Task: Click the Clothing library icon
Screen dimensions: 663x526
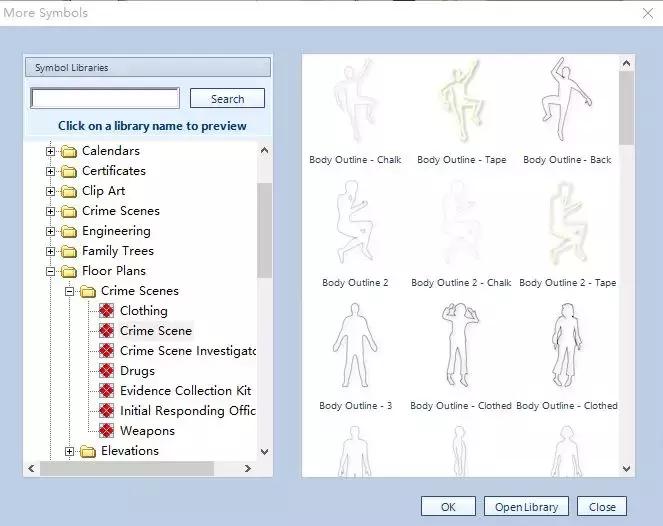Action: [107, 311]
